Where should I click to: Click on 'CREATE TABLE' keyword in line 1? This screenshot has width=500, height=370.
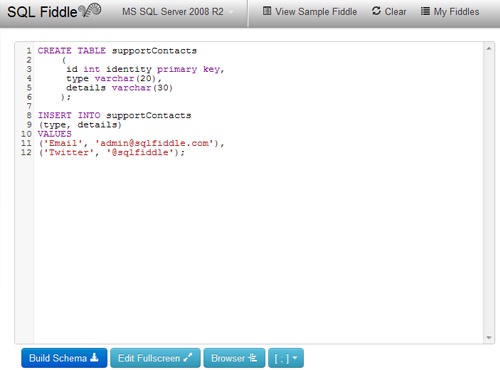[x=72, y=51]
